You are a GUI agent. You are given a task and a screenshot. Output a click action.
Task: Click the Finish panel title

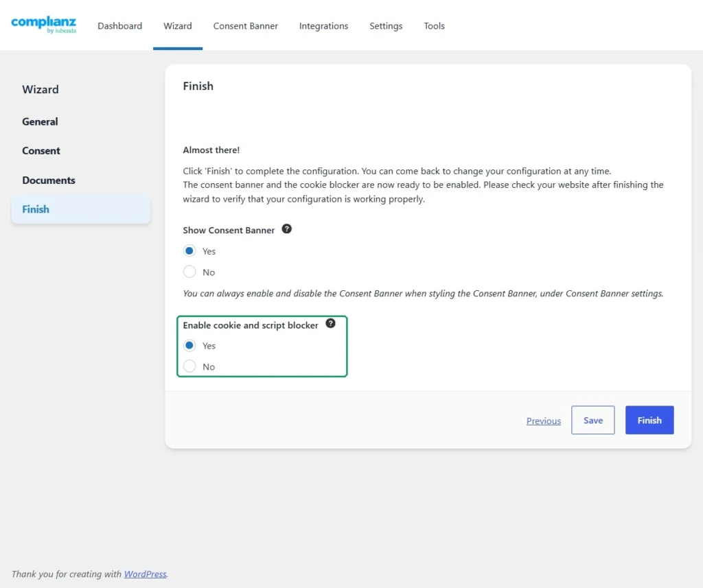[198, 86]
